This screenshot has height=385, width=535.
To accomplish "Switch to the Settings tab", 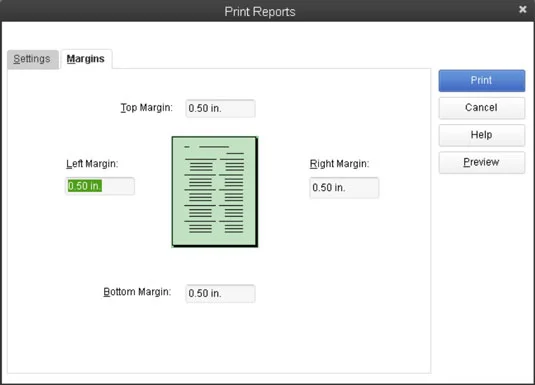I will (33, 59).
